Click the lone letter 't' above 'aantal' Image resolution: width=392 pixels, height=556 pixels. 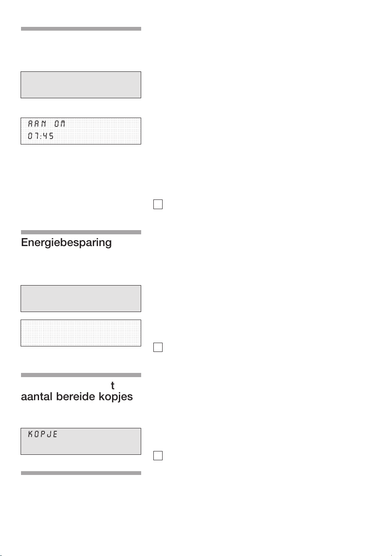[113, 385]
